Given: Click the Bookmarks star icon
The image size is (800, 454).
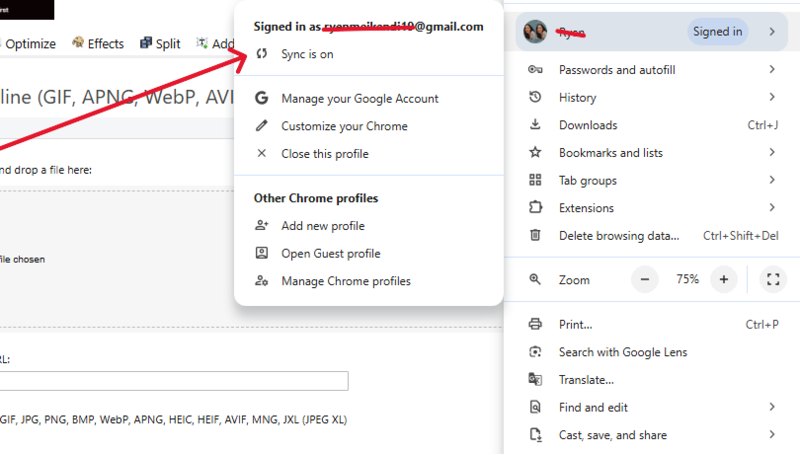Looking at the screenshot, I should coord(535,152).
